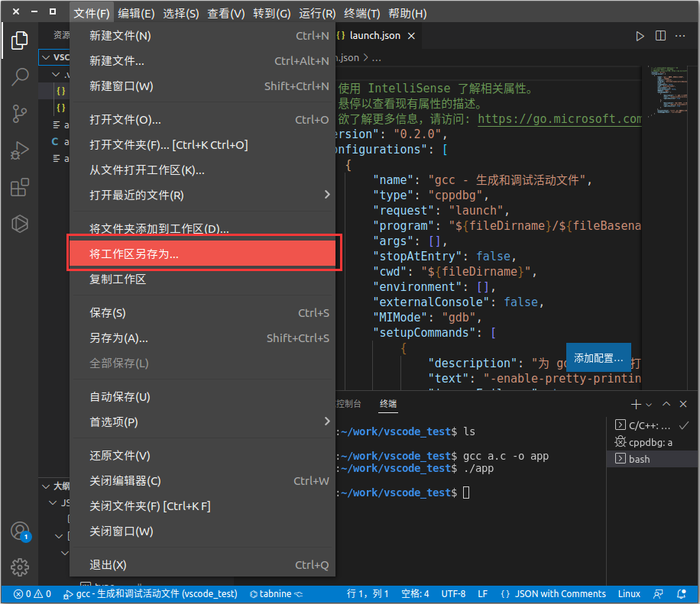Click the tabnine status bar item

coord(276,594)
